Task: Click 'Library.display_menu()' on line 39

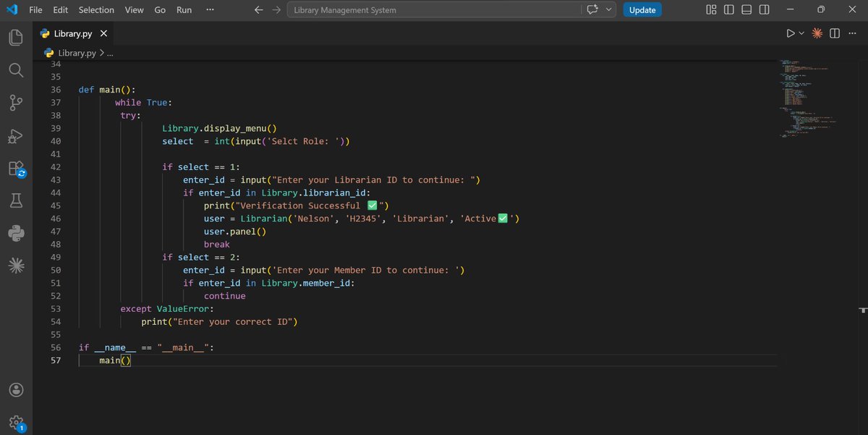Action: 219,128
